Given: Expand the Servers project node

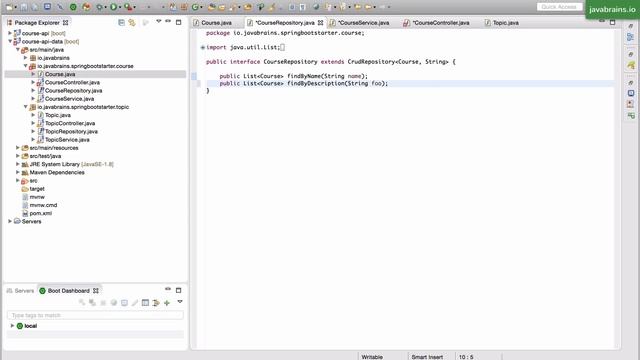Looking at the screenshot, I should (10, 221).
